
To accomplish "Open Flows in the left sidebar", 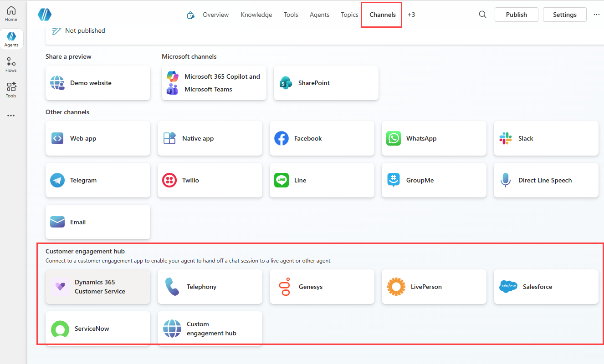I will point(11,65).
